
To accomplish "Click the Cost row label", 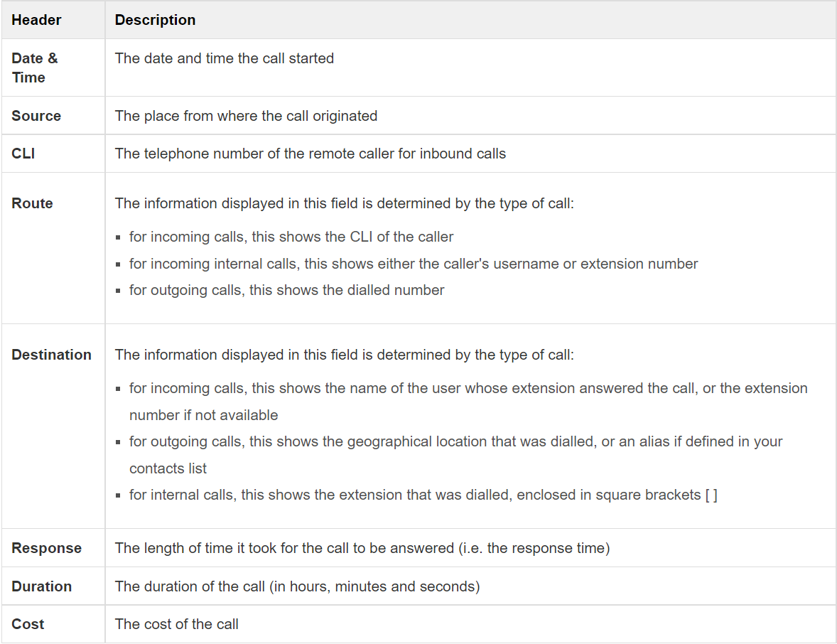I will tap(28, 624).
